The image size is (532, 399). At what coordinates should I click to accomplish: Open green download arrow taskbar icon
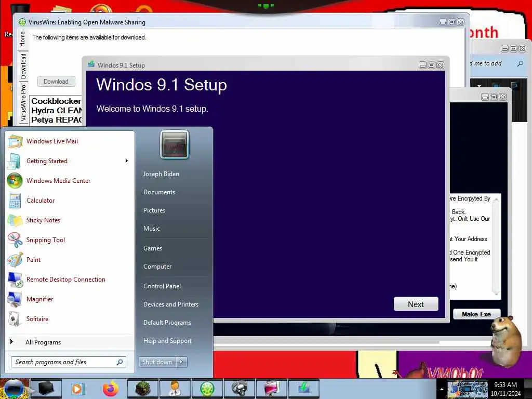click(x=303, y=389)
